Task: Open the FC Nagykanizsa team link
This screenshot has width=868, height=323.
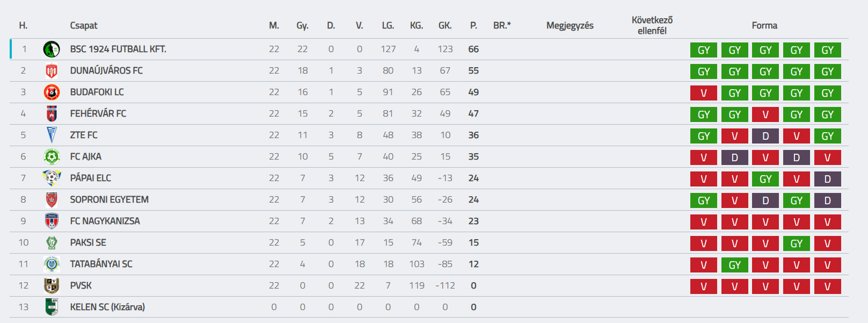Action: coord(105,221)
